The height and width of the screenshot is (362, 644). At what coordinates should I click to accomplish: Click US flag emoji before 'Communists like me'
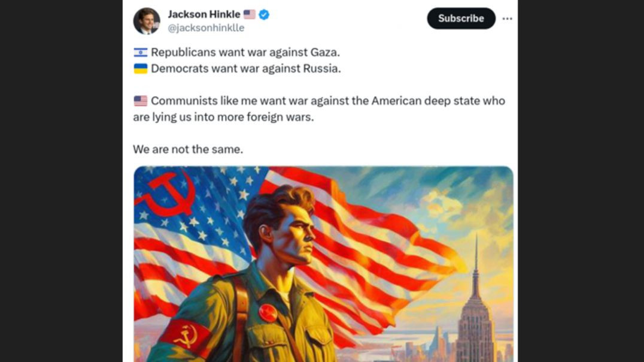[141, 101]
